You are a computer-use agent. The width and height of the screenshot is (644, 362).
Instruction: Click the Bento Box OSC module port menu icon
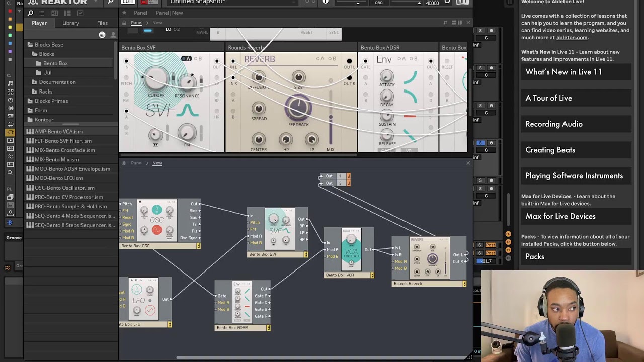pos(198,246)
